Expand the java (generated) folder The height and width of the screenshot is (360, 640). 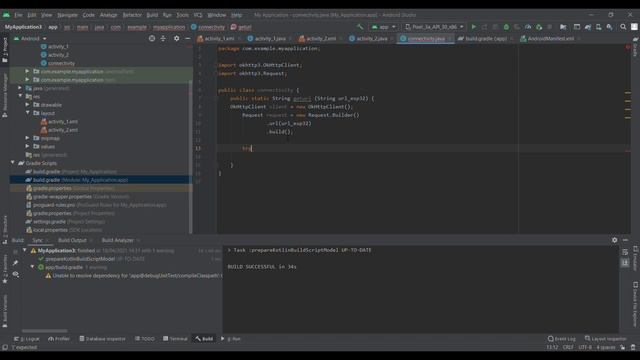pyautogui.click(x=20, y=88)
